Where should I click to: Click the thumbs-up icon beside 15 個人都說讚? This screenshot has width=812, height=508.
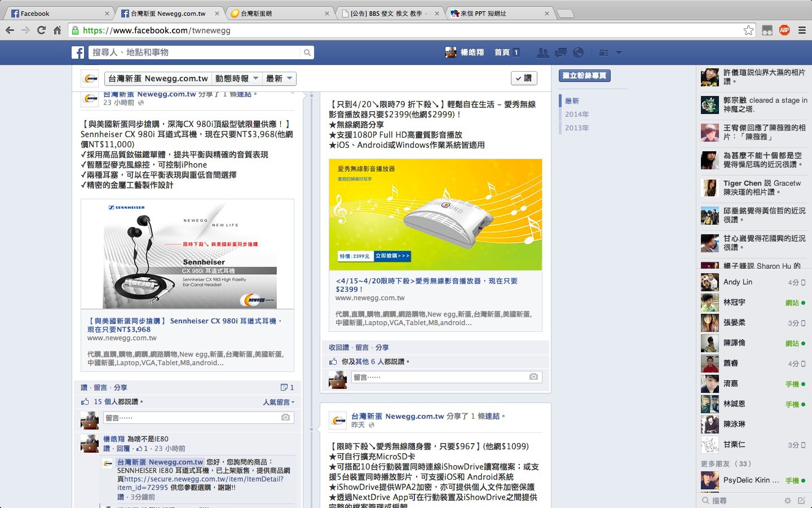(85, 401)
